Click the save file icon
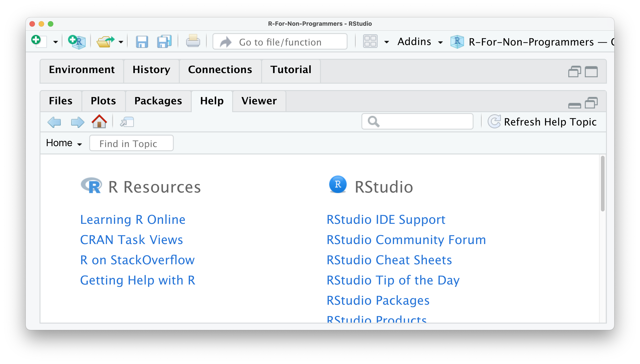 pos(142,41)
